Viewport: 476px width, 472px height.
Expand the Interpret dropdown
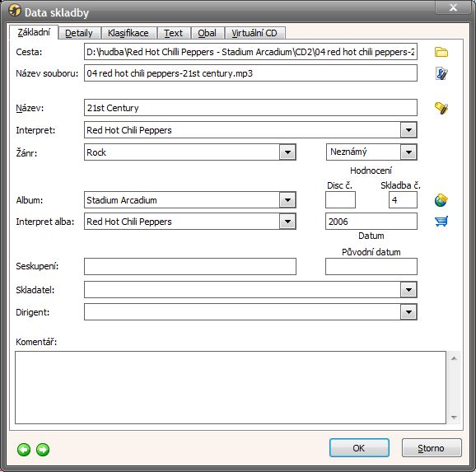coord(408,130)
